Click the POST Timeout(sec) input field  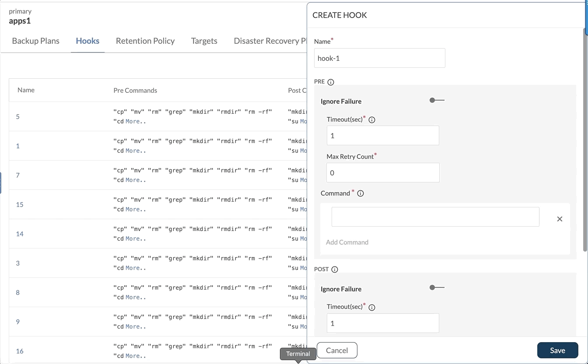coord(383,323)
